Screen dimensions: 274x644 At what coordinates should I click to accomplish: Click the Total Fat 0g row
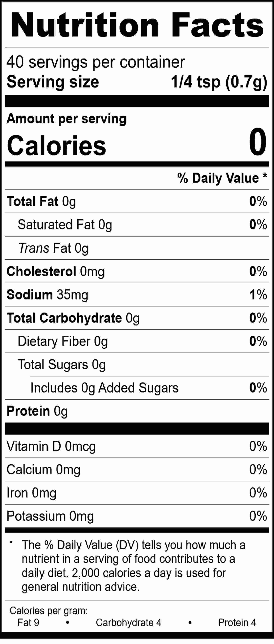tap(41, 201)
